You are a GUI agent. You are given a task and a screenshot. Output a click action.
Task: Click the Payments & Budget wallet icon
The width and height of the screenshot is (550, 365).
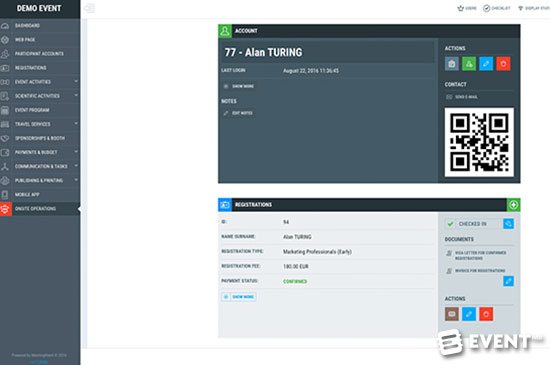tap(5, 152)
